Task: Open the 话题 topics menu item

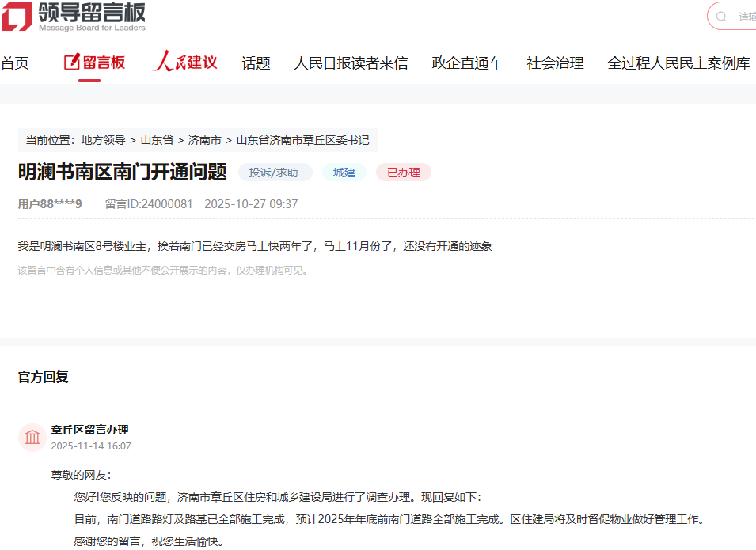Action: click(x=256, y=63)
